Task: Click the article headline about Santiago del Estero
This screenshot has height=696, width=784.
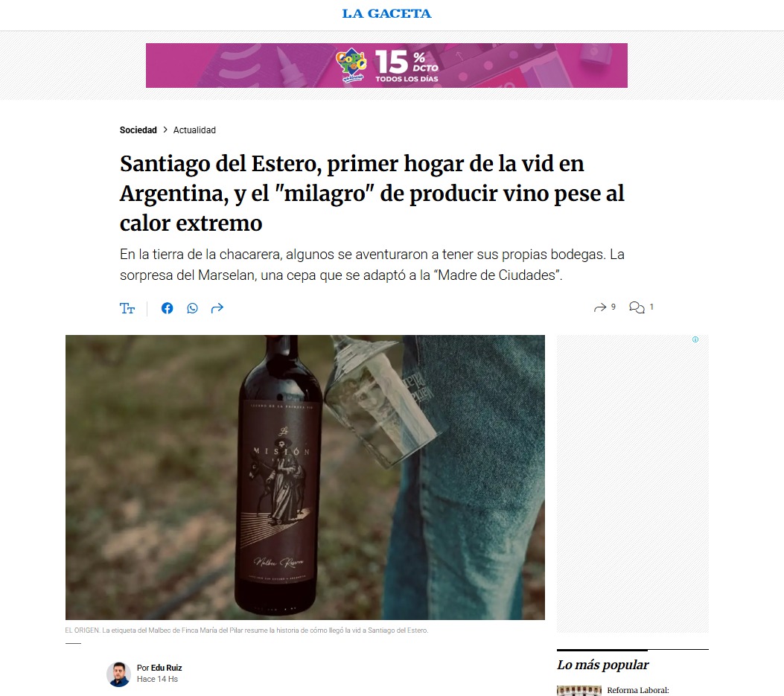Action: 372,193
